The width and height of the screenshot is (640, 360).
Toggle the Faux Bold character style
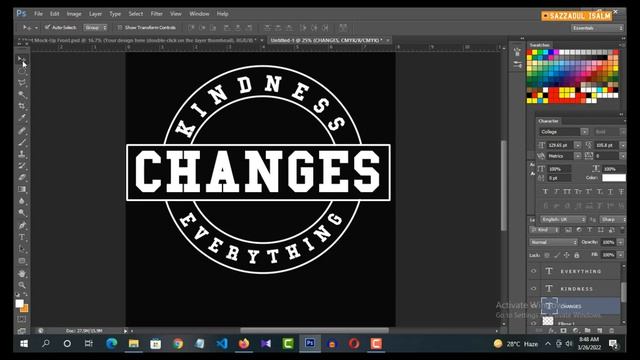coord(545,191)
